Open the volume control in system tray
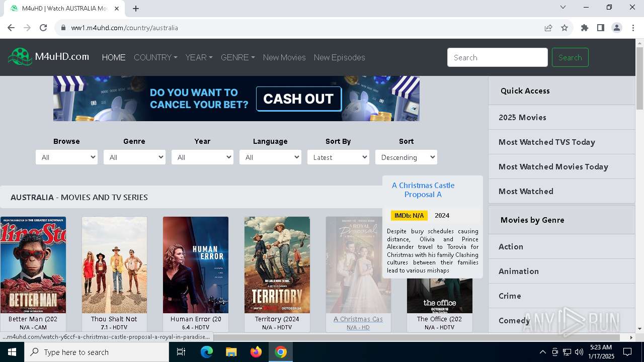The height and width of the screenshot is (362, 644). pos(579,352)
